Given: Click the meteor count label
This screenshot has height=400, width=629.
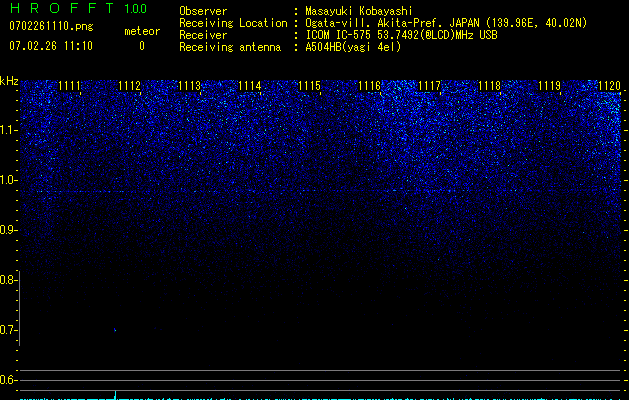Looking at the screenshot, I should [x=142, y=31].
